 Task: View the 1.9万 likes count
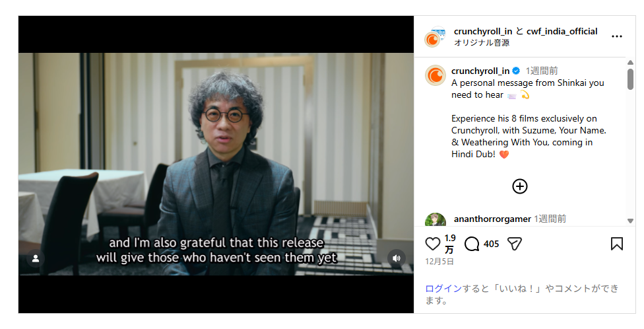[450, 244]
